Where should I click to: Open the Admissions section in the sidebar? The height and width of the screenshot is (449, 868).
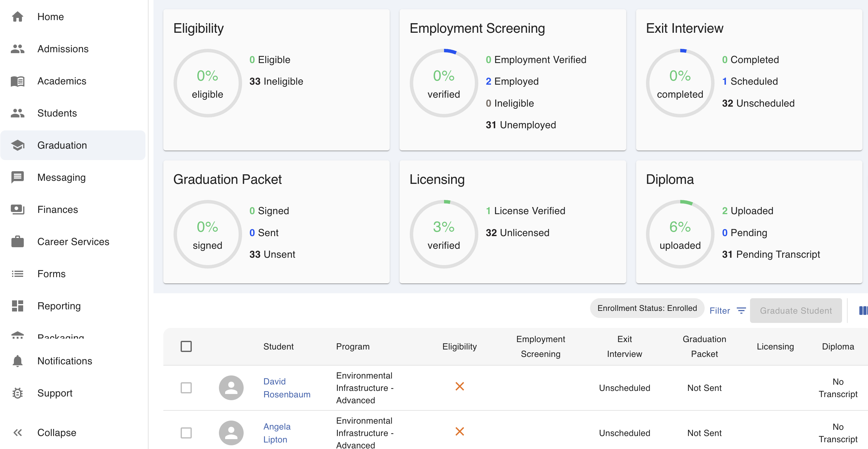[x=63, y=49]
